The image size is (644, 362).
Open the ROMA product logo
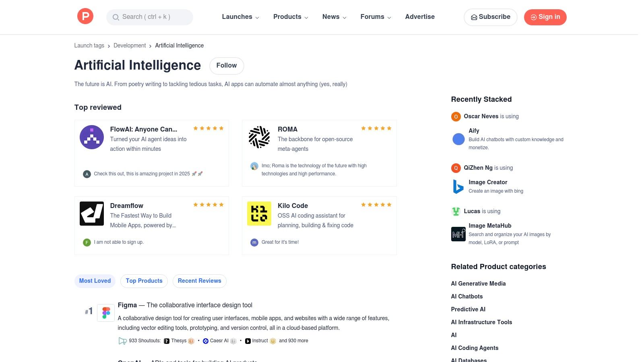(259, 137)
